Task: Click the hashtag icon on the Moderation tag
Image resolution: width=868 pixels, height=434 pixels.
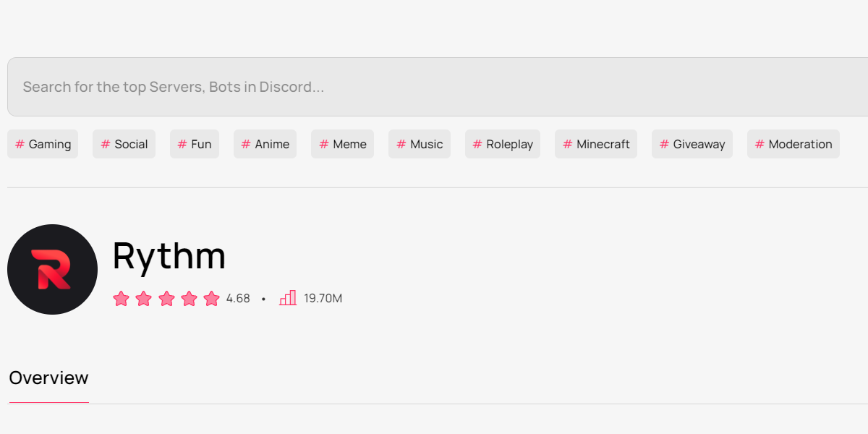Action: [x=760, y=144]
